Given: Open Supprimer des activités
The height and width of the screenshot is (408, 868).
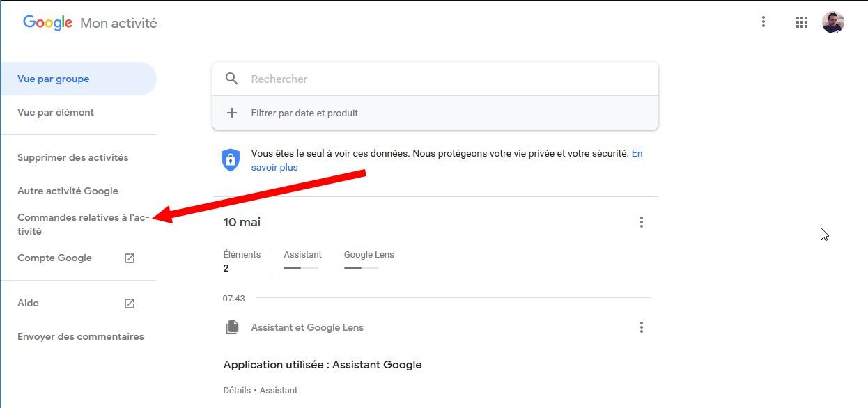Looking at the screenshot, I should [73, 157].
